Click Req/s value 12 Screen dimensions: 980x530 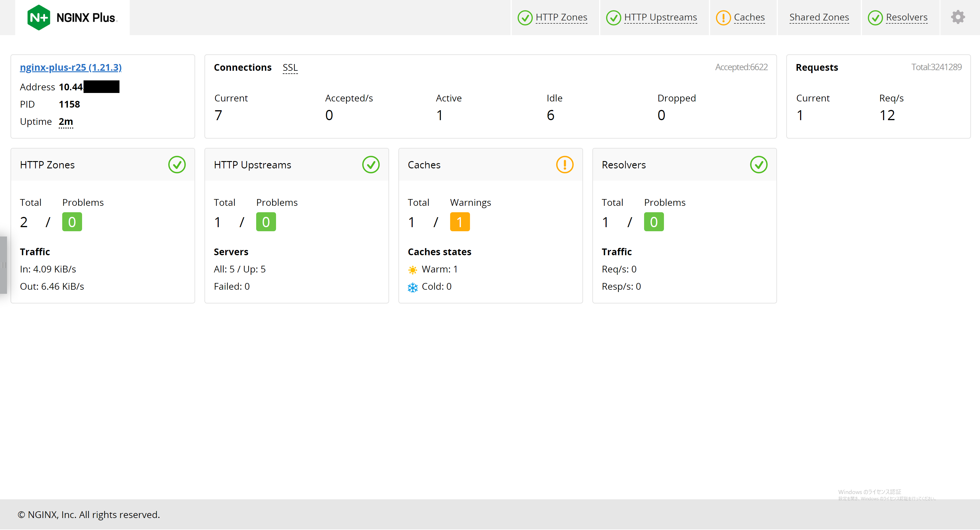(x=887, y=115)
